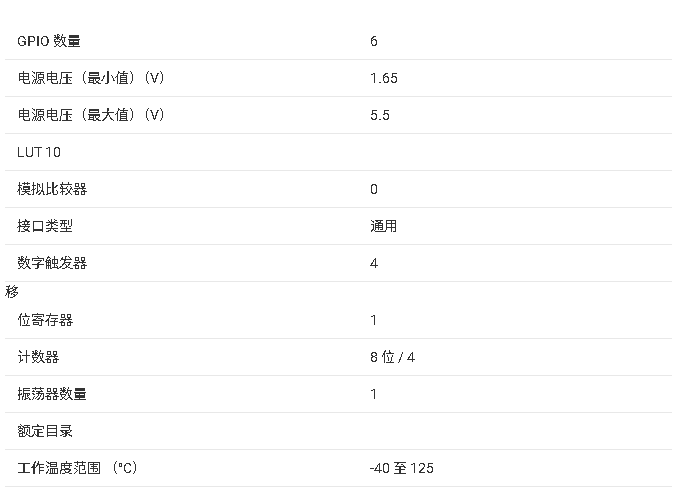Click the 电源电压（最小值）(V) label
This screenshot has height=488, width=680.
(x=91, y=78)
